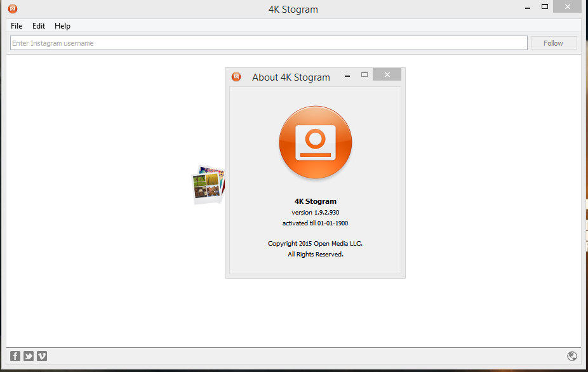
Task: Open the Twitter share icon
Action: point(28,356)
